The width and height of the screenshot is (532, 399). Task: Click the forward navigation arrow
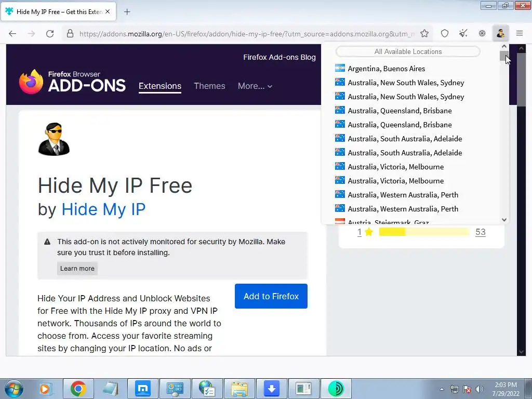[31, 34]
